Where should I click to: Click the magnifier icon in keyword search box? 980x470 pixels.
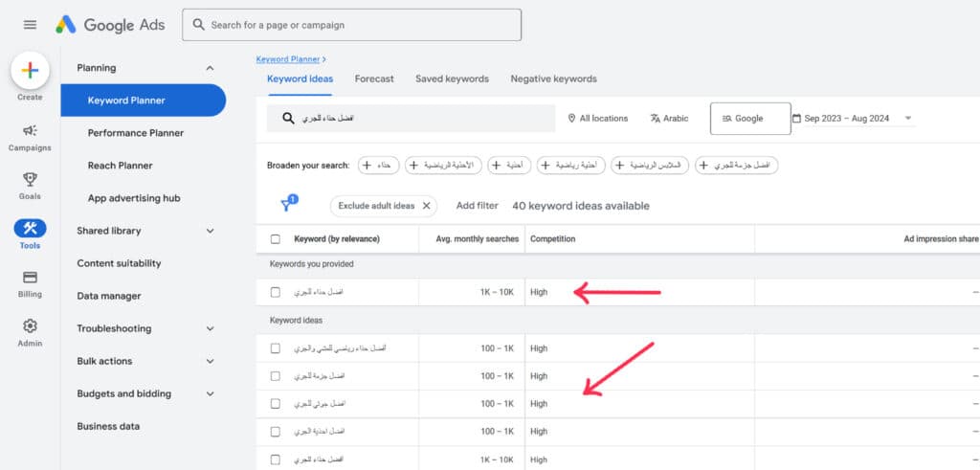coord(288,118)
